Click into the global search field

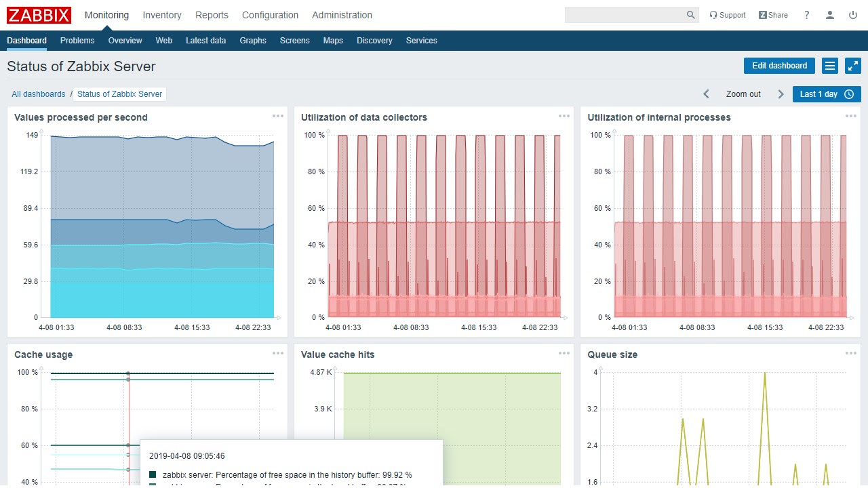point(624,15)
